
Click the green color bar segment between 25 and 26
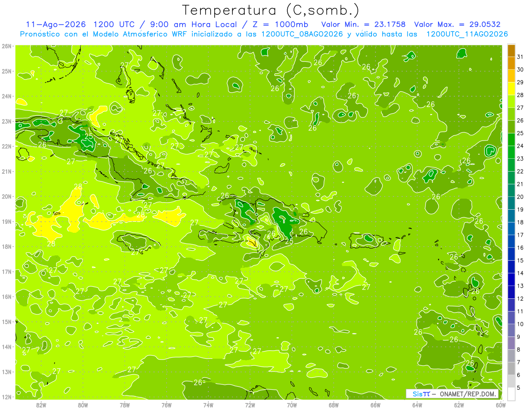[x=511, y=127]
